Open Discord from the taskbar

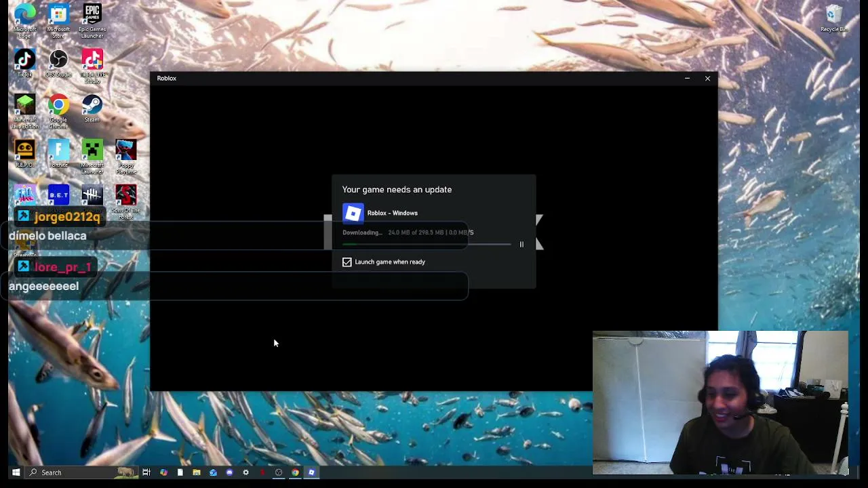coord(229,472)
